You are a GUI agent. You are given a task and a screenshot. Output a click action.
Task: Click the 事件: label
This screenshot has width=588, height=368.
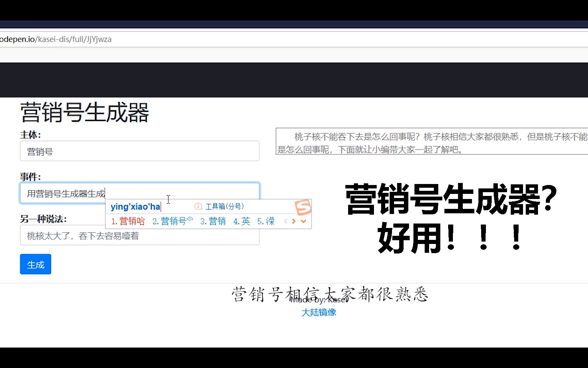tap(31, 177)
